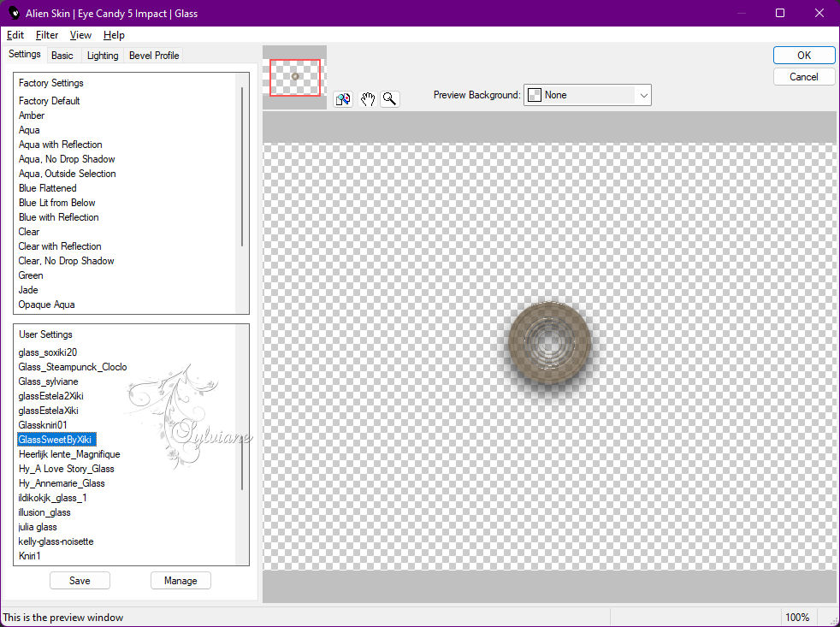Viewport: 840px width, 627px height.
Task: Select Hy_Annemarie_Glass user setting
Action: point(61,482)
